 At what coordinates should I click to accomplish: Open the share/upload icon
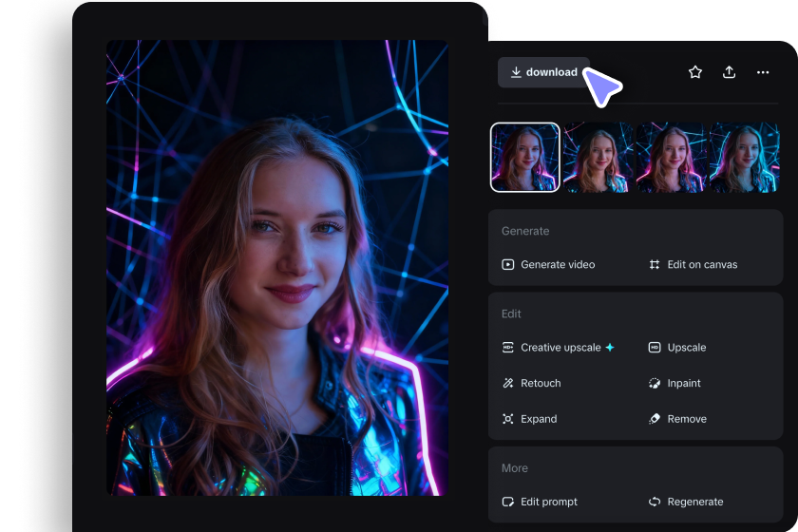click(730, 72)
